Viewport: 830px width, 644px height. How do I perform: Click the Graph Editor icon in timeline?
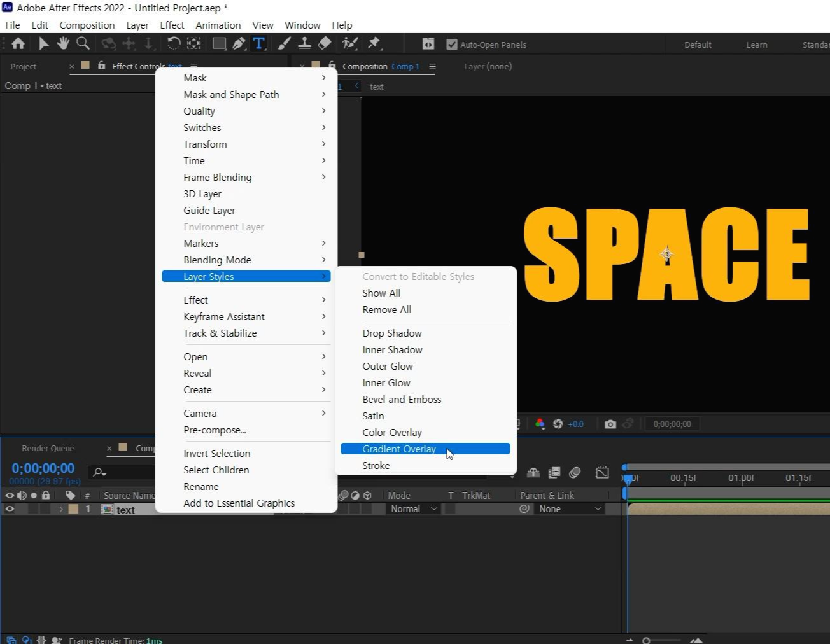(602, 472)
